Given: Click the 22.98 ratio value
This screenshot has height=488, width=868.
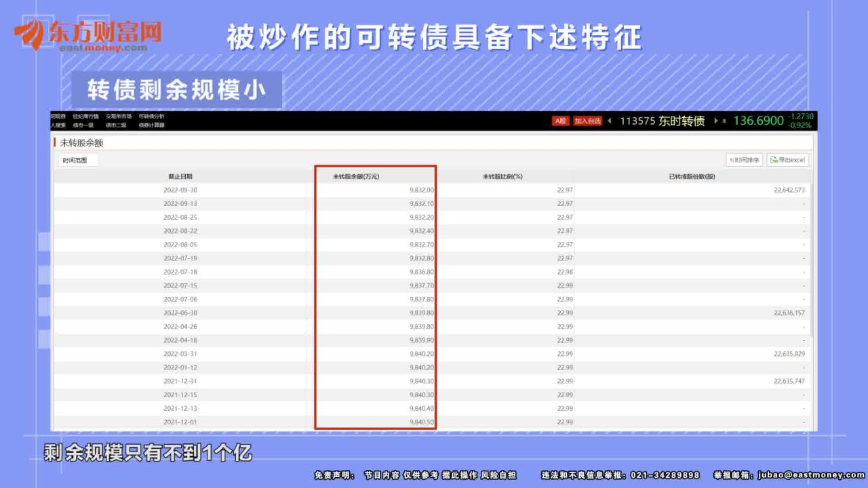Looking at the screenshot, I should click(565, 272).
